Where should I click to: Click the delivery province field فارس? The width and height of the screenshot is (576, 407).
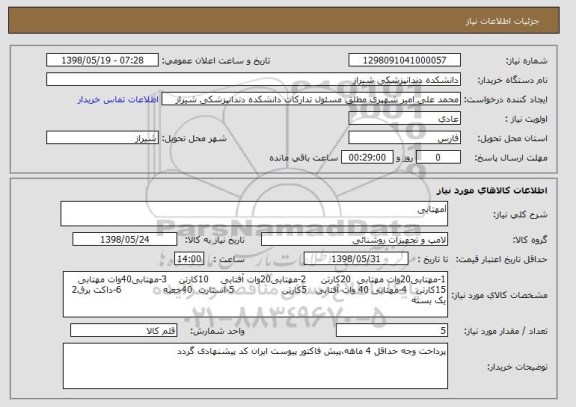pyautogui.click(x=404, y=138)
